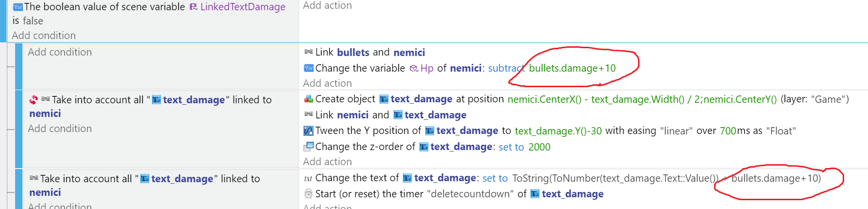The height and width of the screenshot is (209, 868).
Task: Click the Change z-order action icon
Action: (x=308, y=147)
